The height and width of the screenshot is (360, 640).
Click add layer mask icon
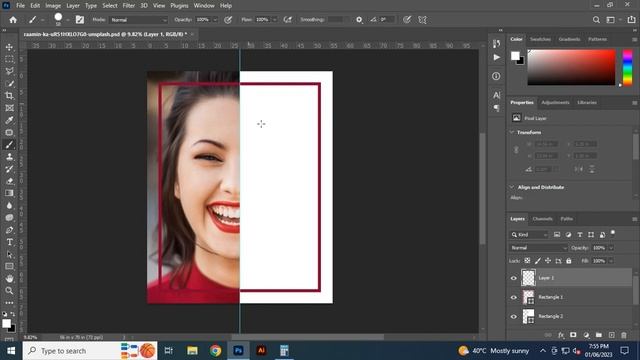pos(573,335)
